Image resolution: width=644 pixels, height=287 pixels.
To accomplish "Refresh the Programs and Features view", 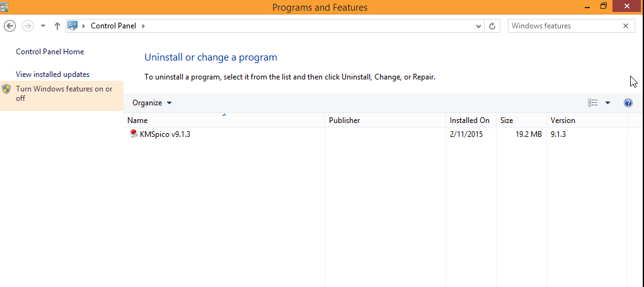I will pos(492,26).
